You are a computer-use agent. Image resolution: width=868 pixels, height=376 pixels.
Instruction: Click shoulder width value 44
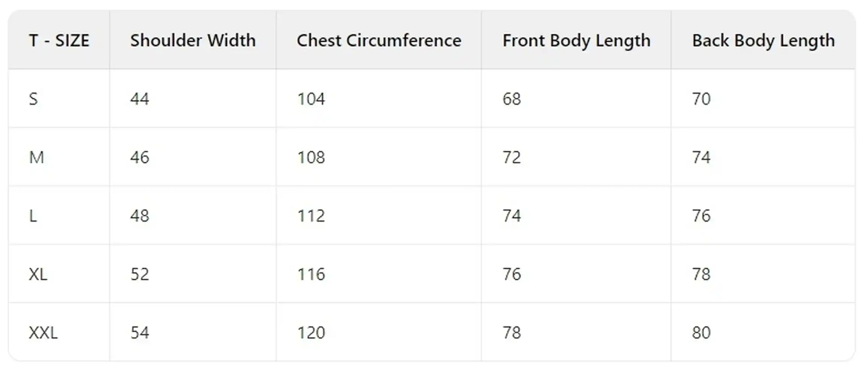pyautogui.click(x=140, y=99)
